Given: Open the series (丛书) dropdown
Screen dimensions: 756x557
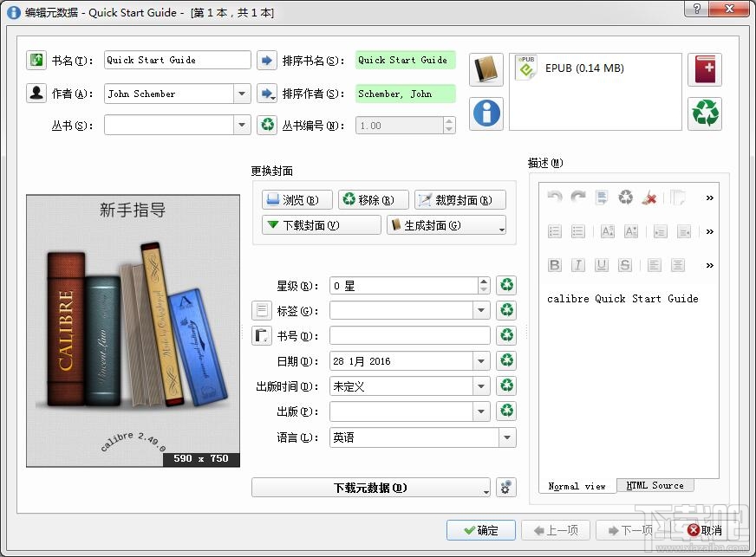Looking at the screenshot, I should pyautogui.click(x=242, y=125).
